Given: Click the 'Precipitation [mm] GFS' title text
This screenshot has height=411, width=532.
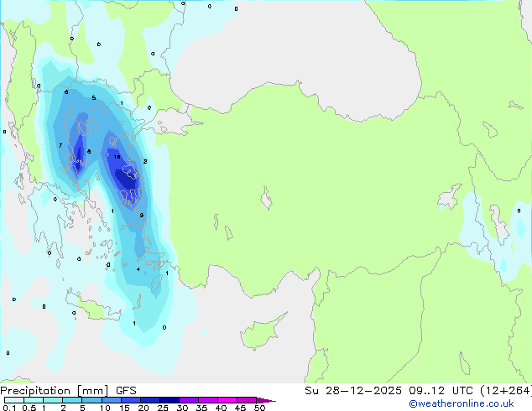Looking at the screenshot, I should pyautogui.click(x=68, y=391).
